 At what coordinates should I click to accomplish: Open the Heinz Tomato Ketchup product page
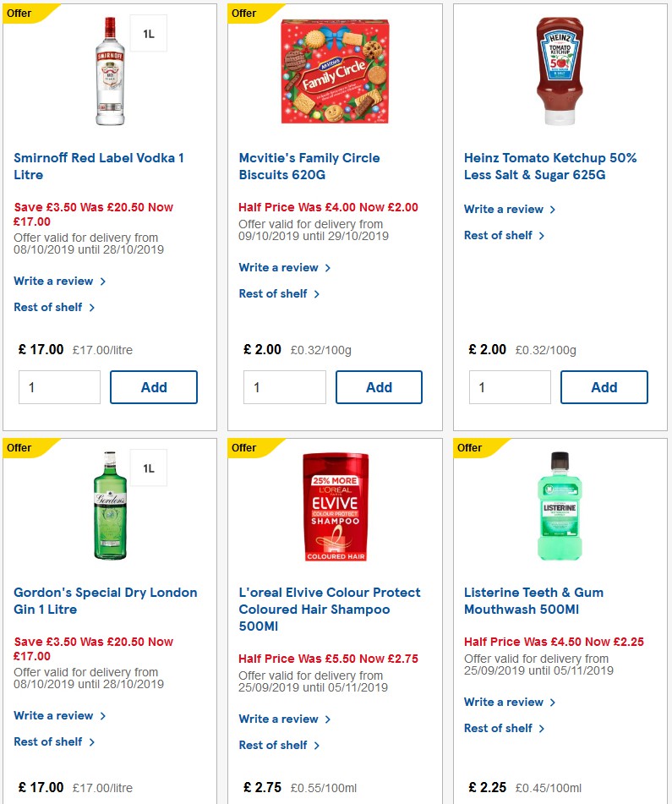(x=550, y=166)
